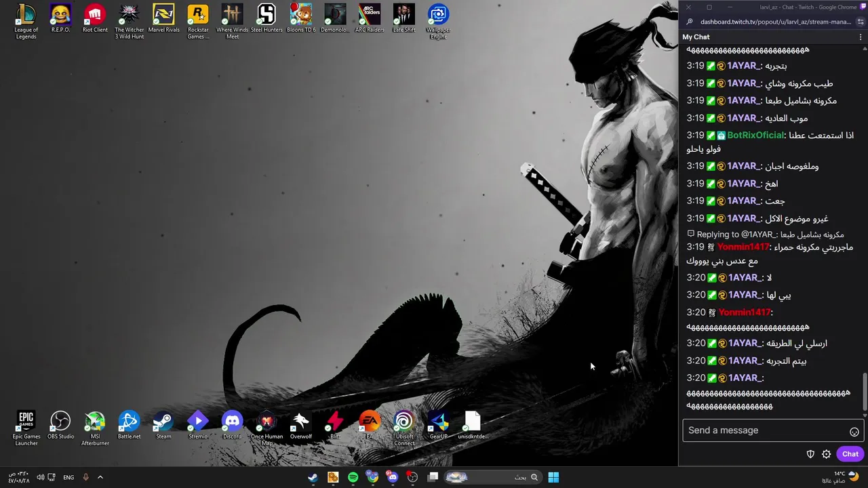Open the emote picker in chat
868x488 pixels.
pyautogui.click(x=854, y=432)
